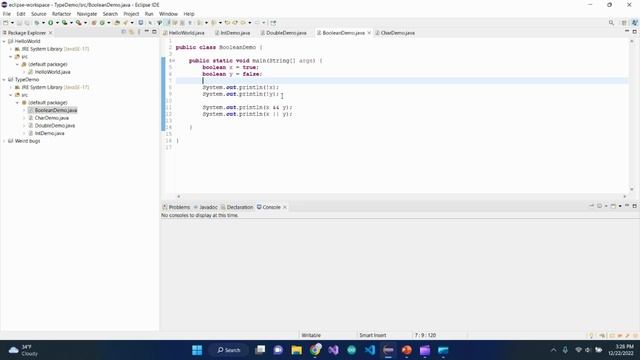Click taskbar Search box

click(229, 350)
